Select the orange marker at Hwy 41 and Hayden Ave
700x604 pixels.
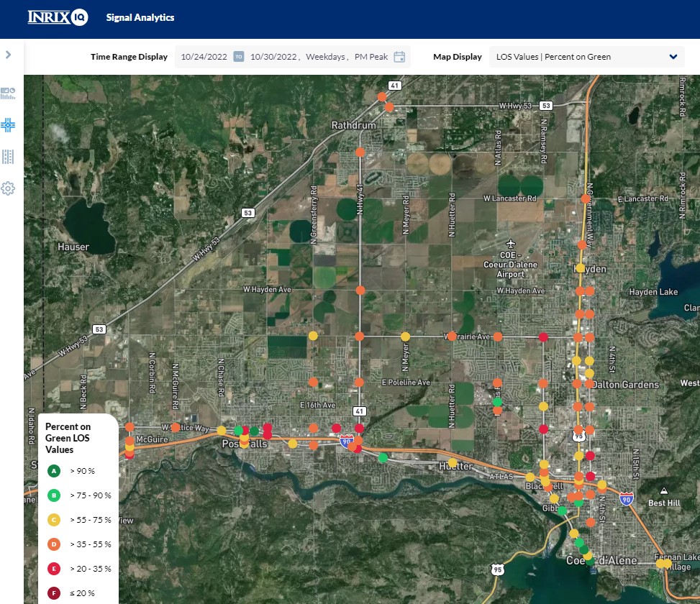(360, 290)
